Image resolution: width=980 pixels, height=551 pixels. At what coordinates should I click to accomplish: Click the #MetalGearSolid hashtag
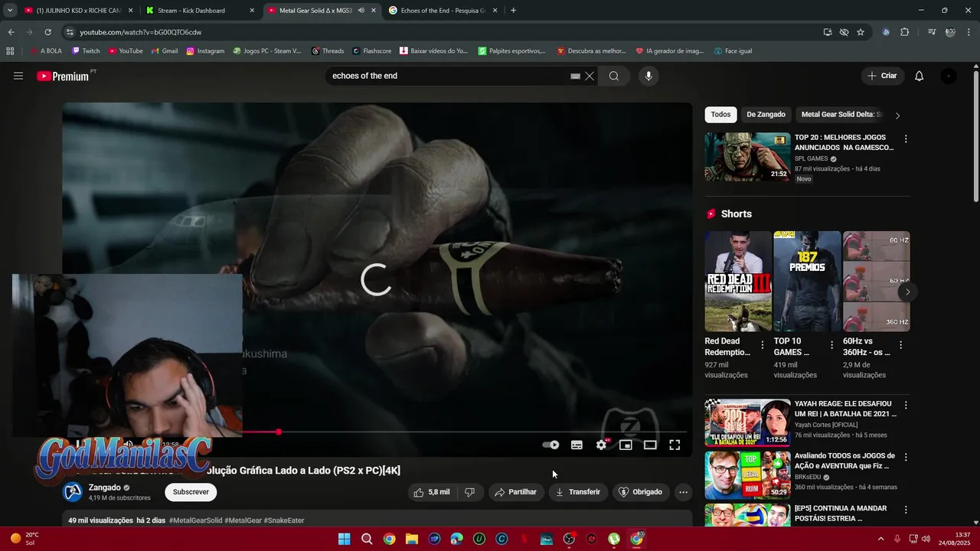point(195,520)
